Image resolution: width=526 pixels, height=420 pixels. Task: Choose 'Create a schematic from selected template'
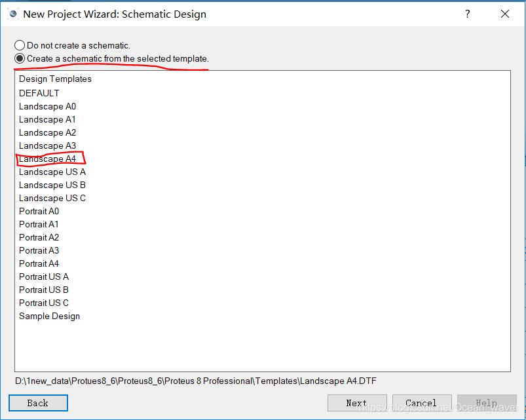20,59
